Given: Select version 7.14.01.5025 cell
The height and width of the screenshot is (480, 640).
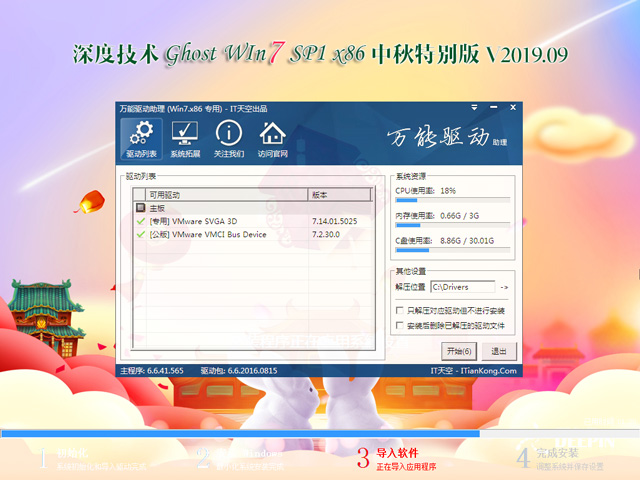Looking at the screenshot, I should (335, 221).
